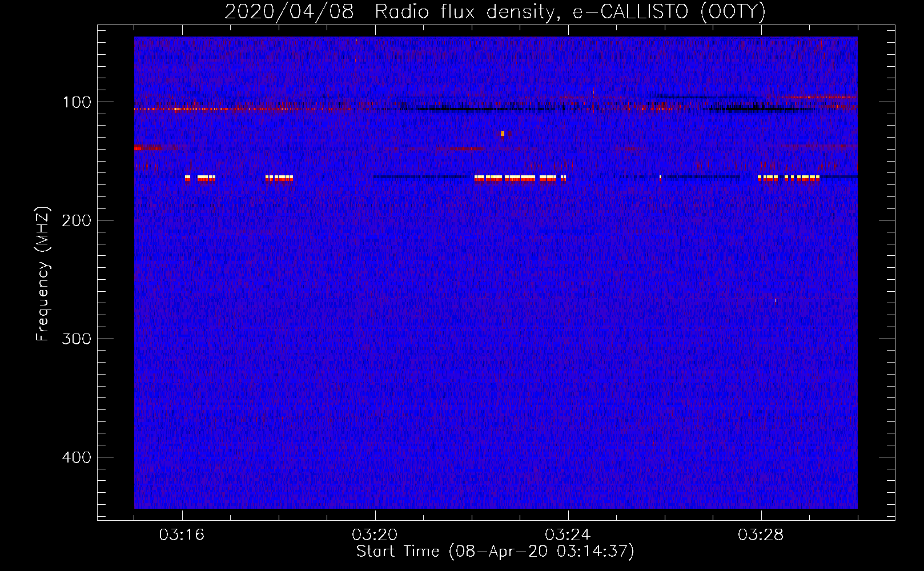Image resolution: width=924 pixels, height=571 pixels.
Task: Click the 100 frequency tick label
Action: 77,102
